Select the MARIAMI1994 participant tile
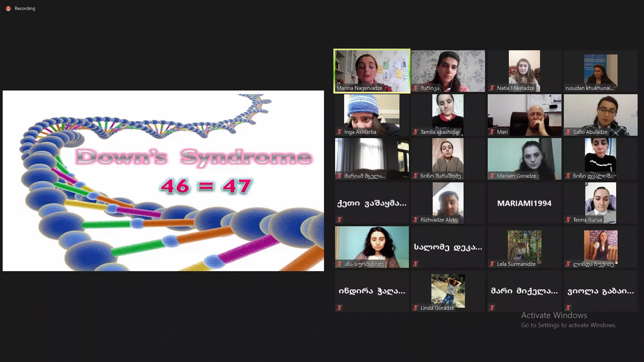 click(x=524, y=203)
